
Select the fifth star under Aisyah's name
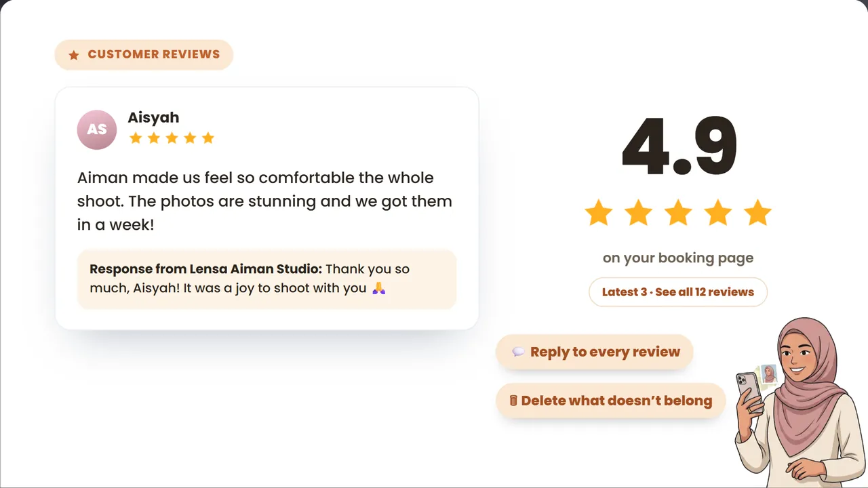tap(208, 138)
